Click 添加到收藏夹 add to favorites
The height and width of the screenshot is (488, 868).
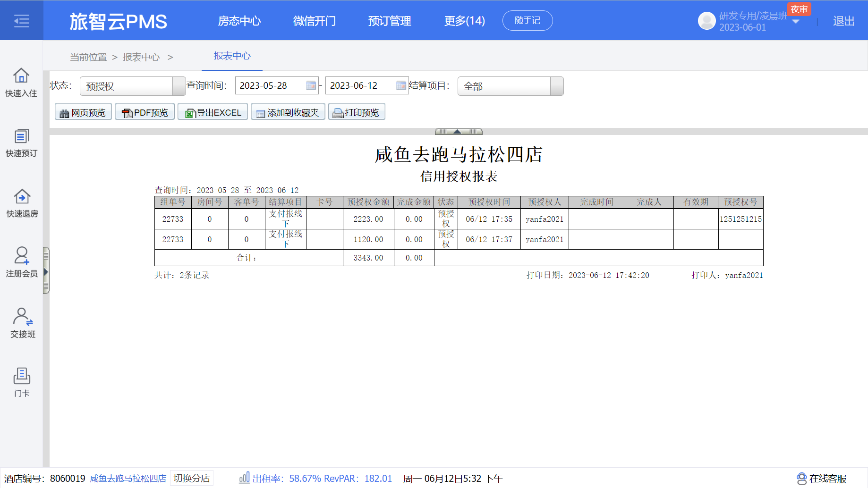click(x=288, y=112)
